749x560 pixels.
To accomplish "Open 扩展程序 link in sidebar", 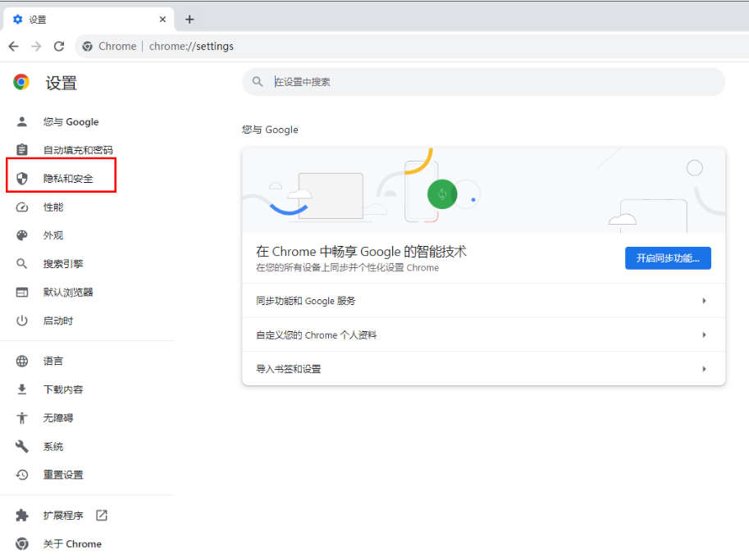I will click(x=63, y=515).
